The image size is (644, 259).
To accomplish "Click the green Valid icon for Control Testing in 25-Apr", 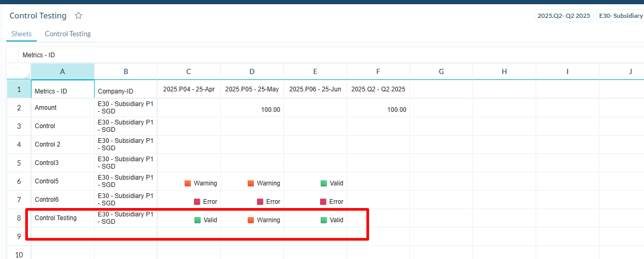I will click(198, 220).
